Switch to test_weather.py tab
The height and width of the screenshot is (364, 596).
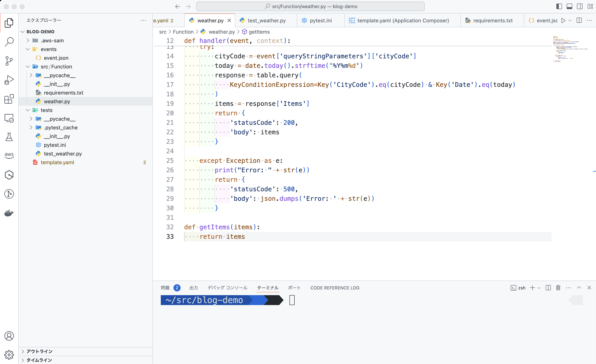pyautogui.click(x=266, y=21)
